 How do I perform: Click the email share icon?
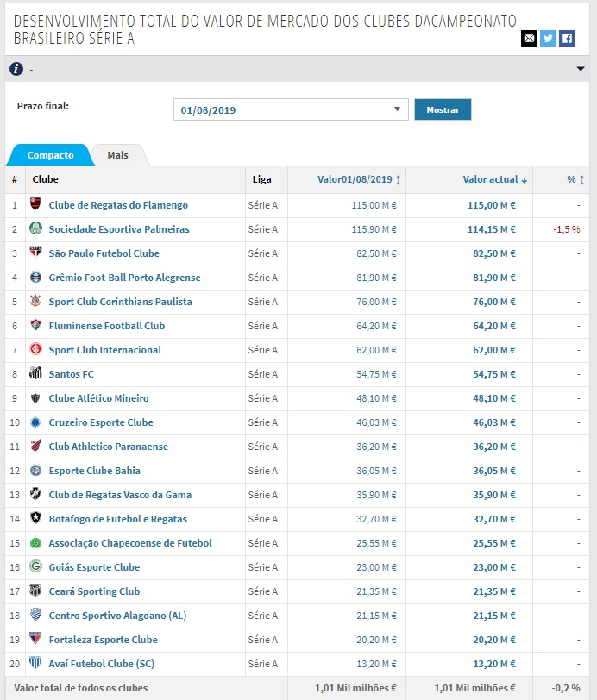point(529,38)
